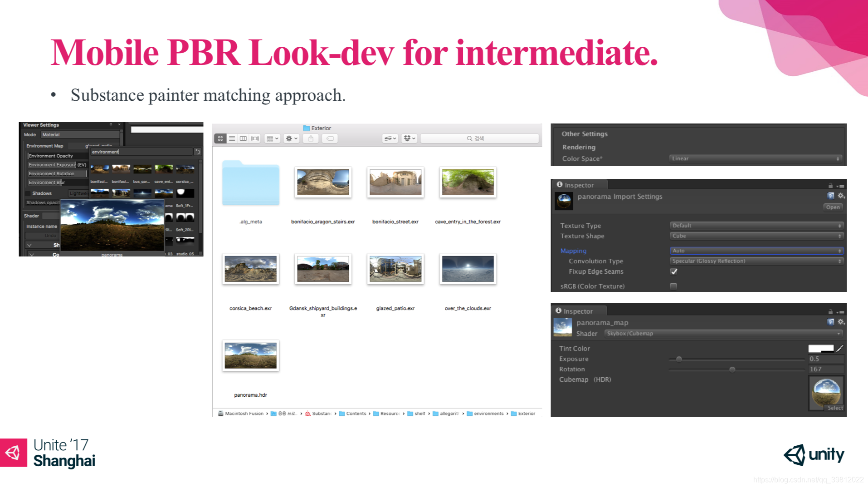
Task: Open help for panorama_map material
Action: click(831, 322)
